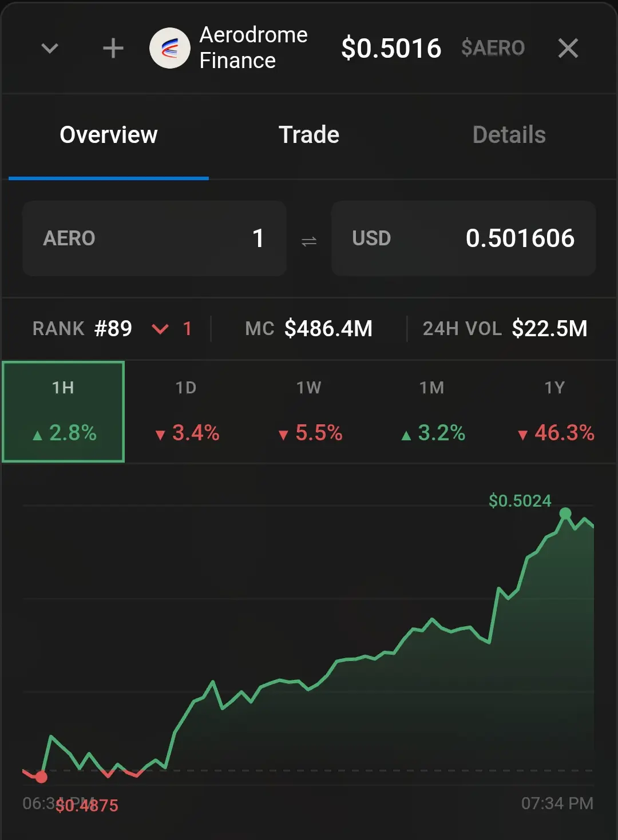Click the $486.4M market cap value
Viewport: 618px width, 840px height.
click(328, 329)
